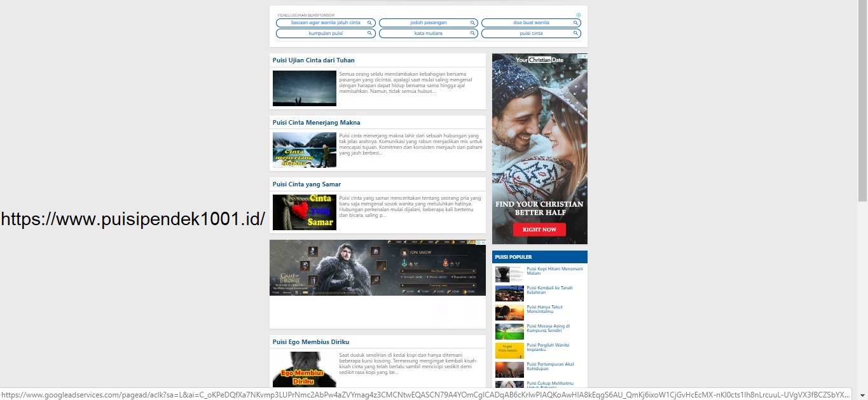Screen dimensions: 868x400
Task: Click Kopi Hitam Menemani Malam thumbnail
Action: pos(509,274)
